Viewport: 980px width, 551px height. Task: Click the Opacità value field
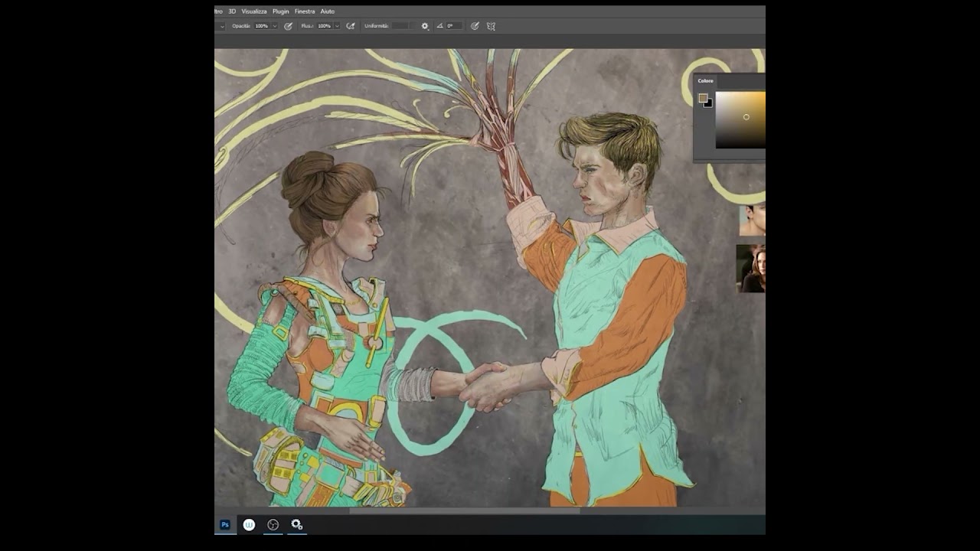click(x=262, y=26)
